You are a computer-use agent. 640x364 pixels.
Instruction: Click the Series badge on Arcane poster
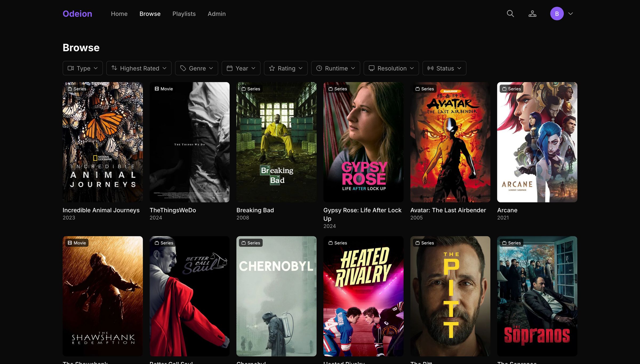coord(511,89)
